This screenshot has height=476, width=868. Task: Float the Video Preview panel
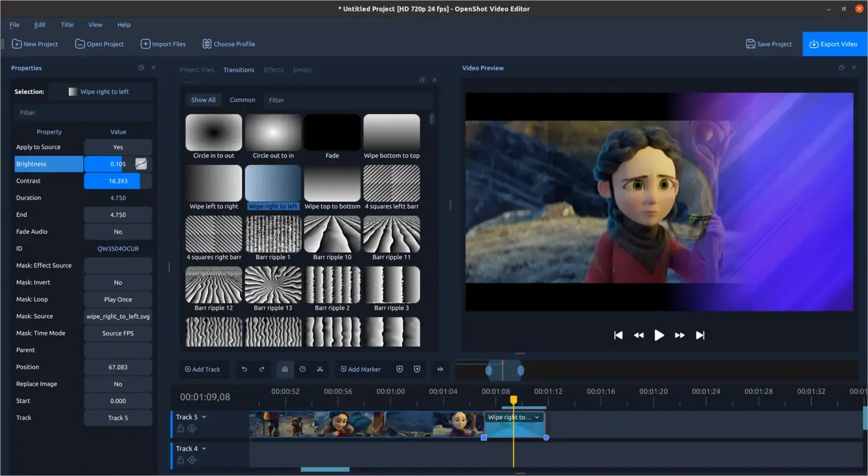[841, 67]
